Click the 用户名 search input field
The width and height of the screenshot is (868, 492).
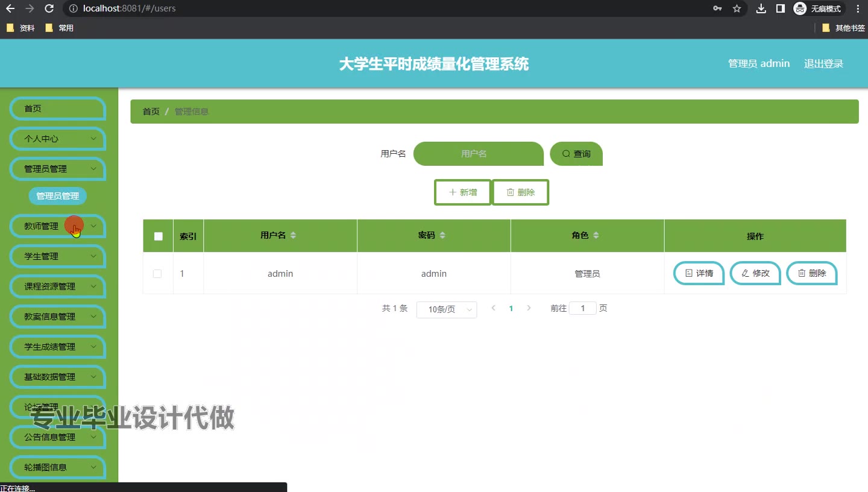pyautogui.click(x=479, y=154)
